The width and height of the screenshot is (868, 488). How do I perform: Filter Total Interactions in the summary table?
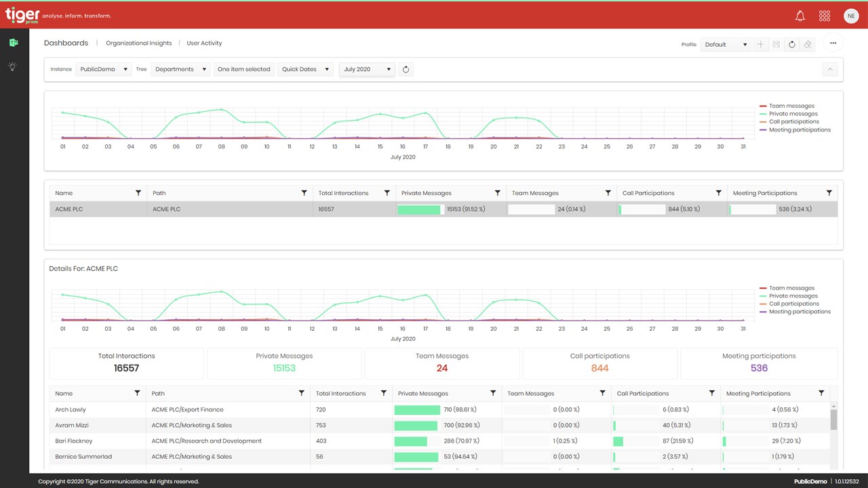[x=387, y=193]
